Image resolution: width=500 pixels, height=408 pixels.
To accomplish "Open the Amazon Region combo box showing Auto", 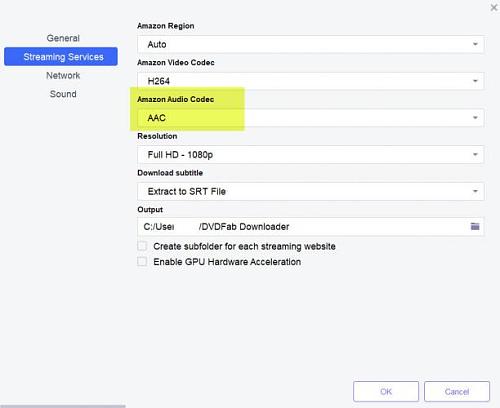I will [x=310, y=44].
